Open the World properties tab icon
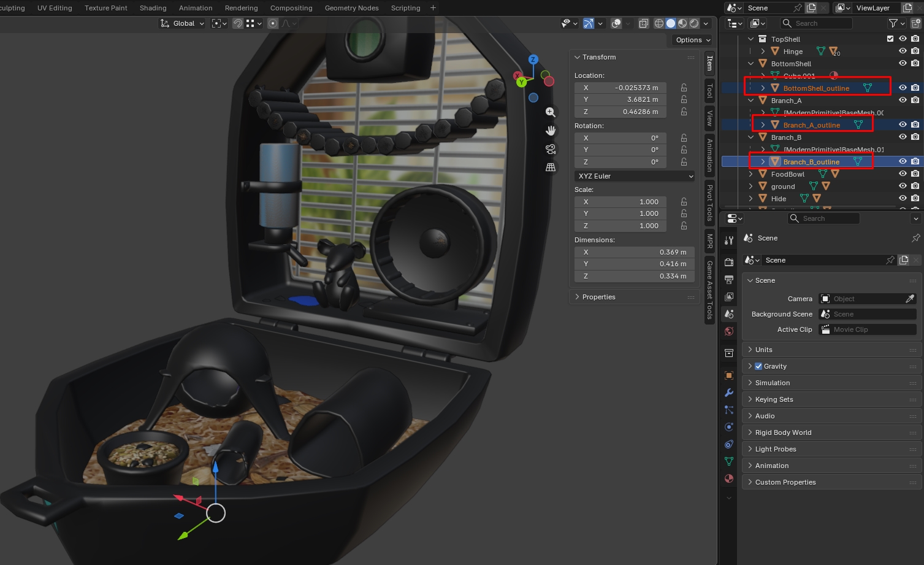 (729, 331)
